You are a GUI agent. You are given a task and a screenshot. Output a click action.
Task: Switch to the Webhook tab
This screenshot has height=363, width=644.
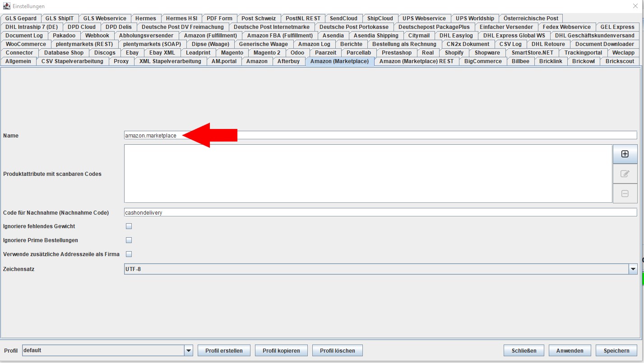tap(97, 36)
